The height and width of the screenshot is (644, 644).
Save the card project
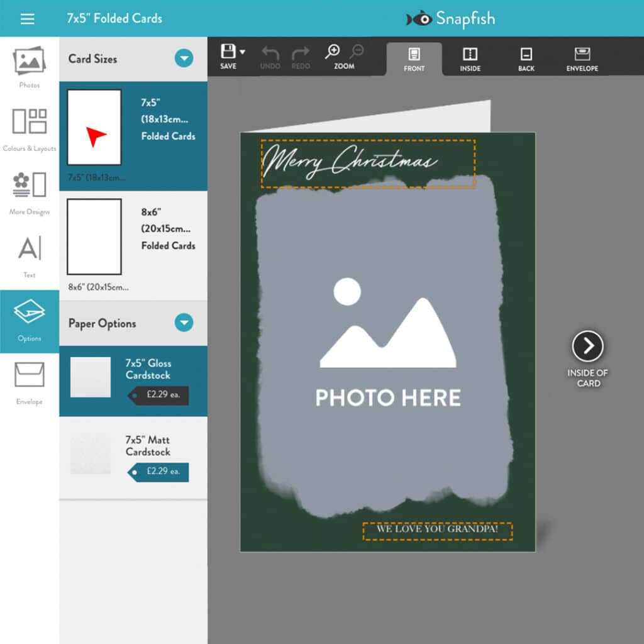[228, 53]
